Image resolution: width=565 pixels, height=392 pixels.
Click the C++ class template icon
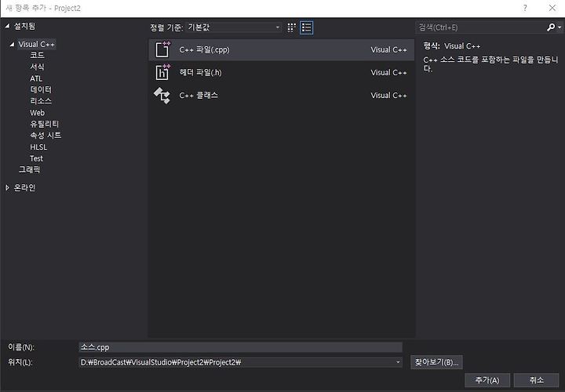162,96
